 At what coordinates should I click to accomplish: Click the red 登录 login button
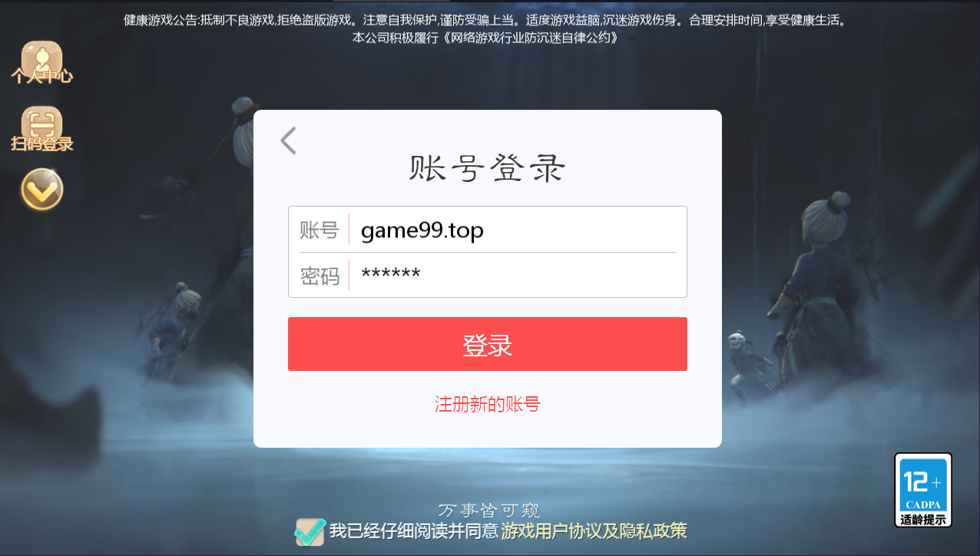487,344
